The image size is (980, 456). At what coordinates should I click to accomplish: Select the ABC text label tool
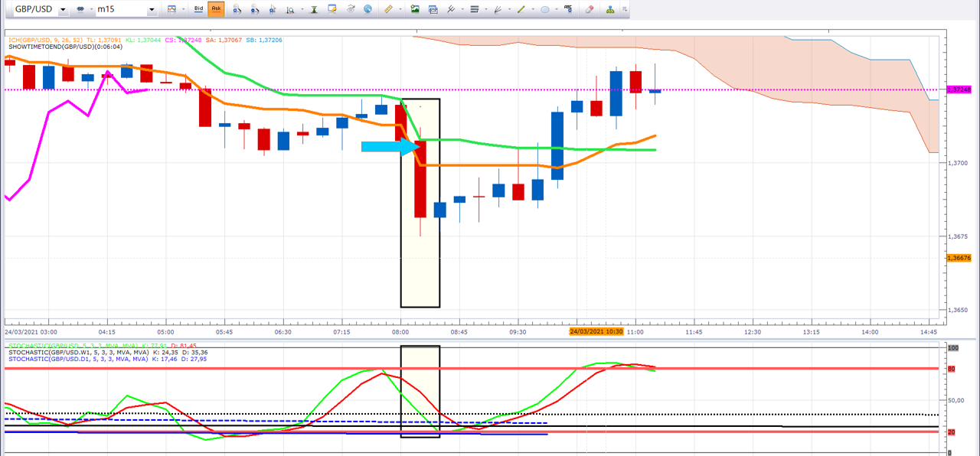pyautogui.click(x=567, y=9)
